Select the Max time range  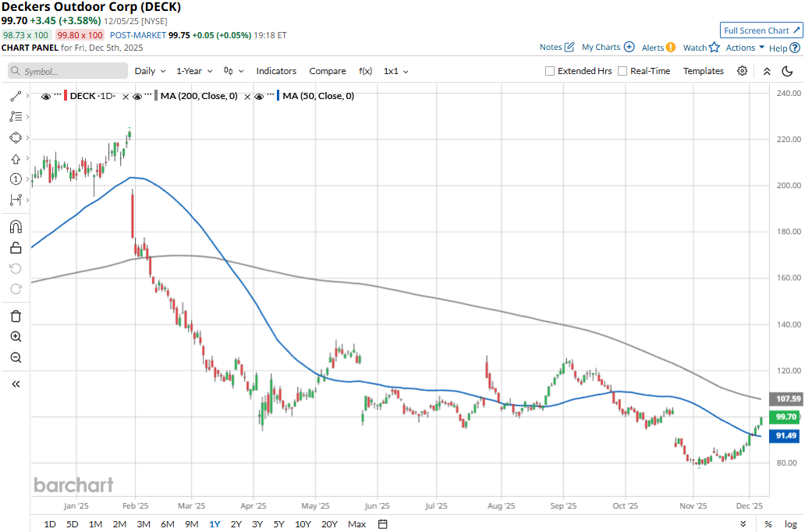pyautogui.click(x=356, y=524)
